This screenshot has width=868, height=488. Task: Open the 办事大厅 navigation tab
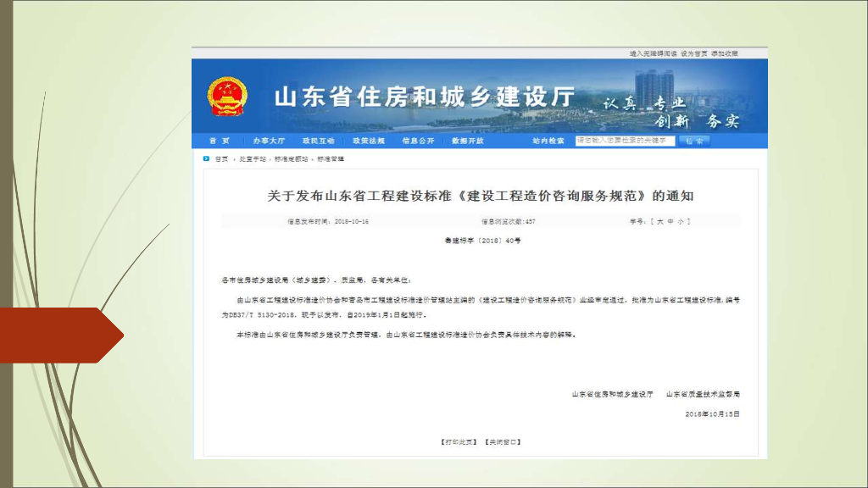coord(269,141)
